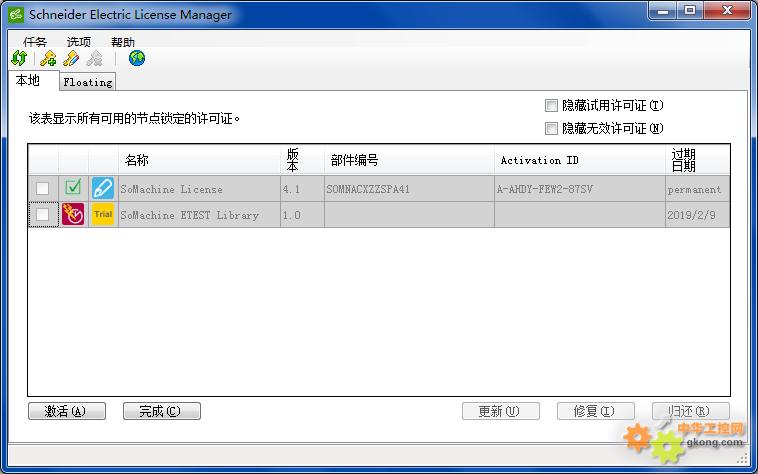Click the globe web icon in toolbar
Viewport: 758px width, 474px height.
tap(136, 59)
